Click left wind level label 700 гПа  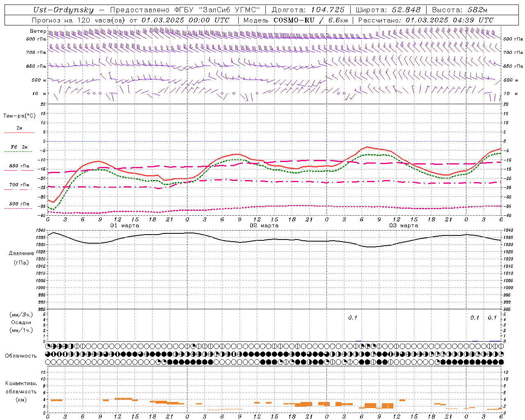click(x=36, y=52)
